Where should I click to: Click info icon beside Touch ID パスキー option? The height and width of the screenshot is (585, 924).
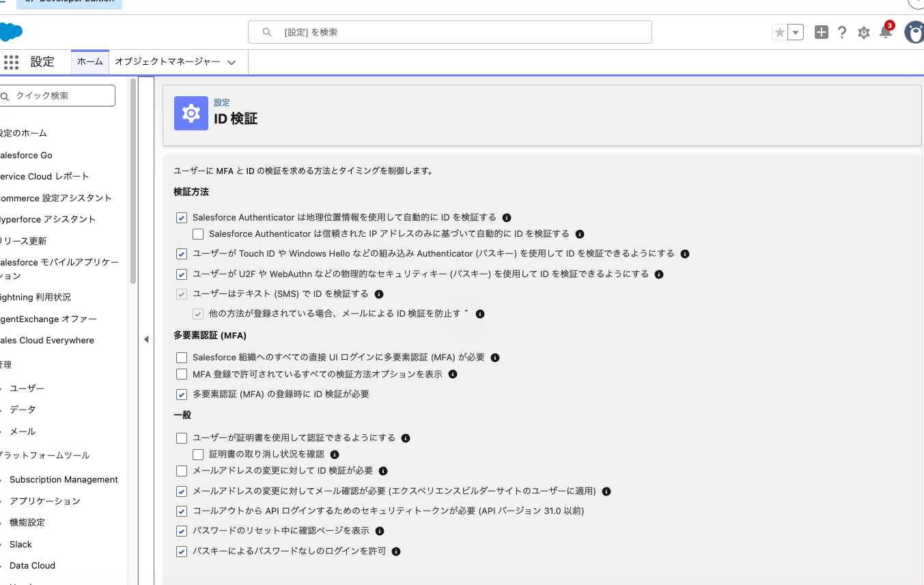pyautogui.click(x=685, y=254)
